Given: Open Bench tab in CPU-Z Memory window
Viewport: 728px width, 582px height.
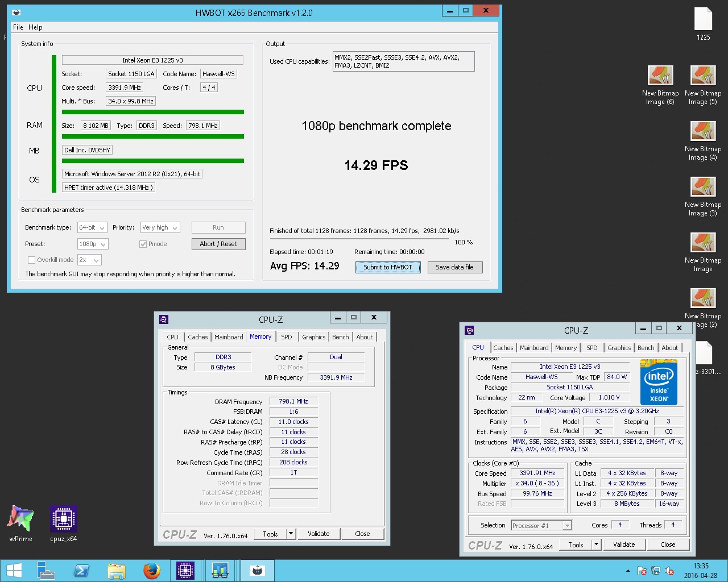Looking at the screenshot, I should coord(341,337).
